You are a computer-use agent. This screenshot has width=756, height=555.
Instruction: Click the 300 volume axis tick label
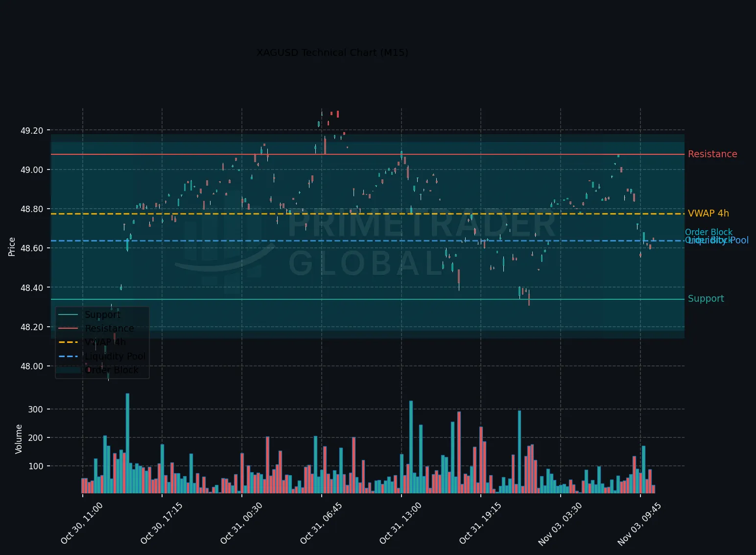click(36, 410)
